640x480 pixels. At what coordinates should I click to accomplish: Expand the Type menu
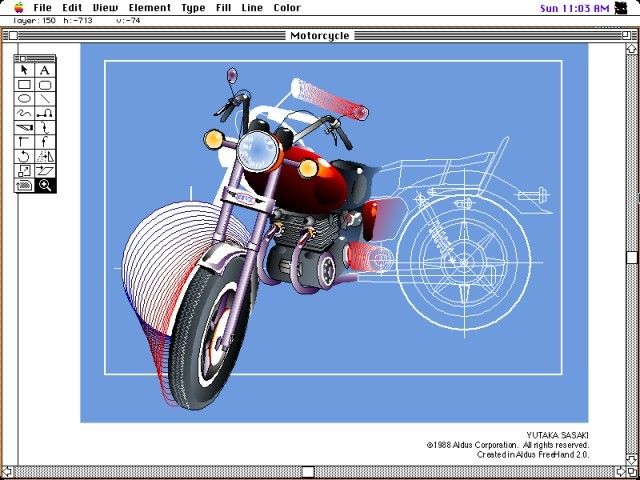[x=193, y=8]
